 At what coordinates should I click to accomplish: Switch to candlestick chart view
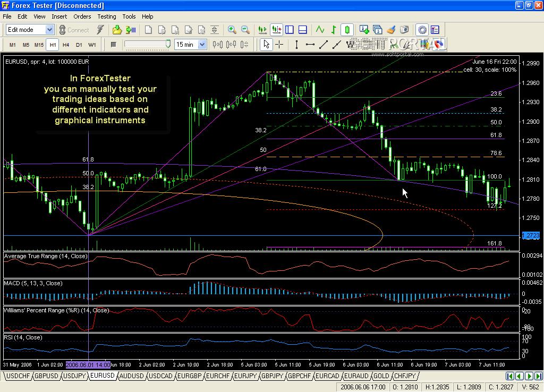point(347,30)
